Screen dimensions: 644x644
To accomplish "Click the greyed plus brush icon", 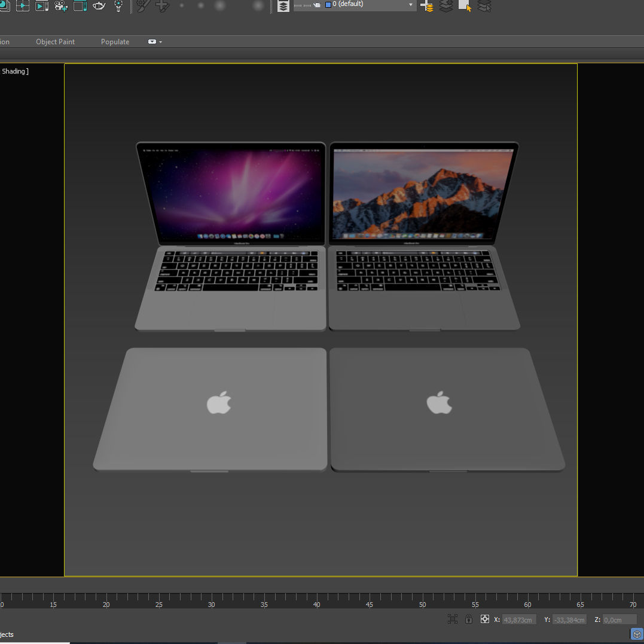I will (162, 6).
